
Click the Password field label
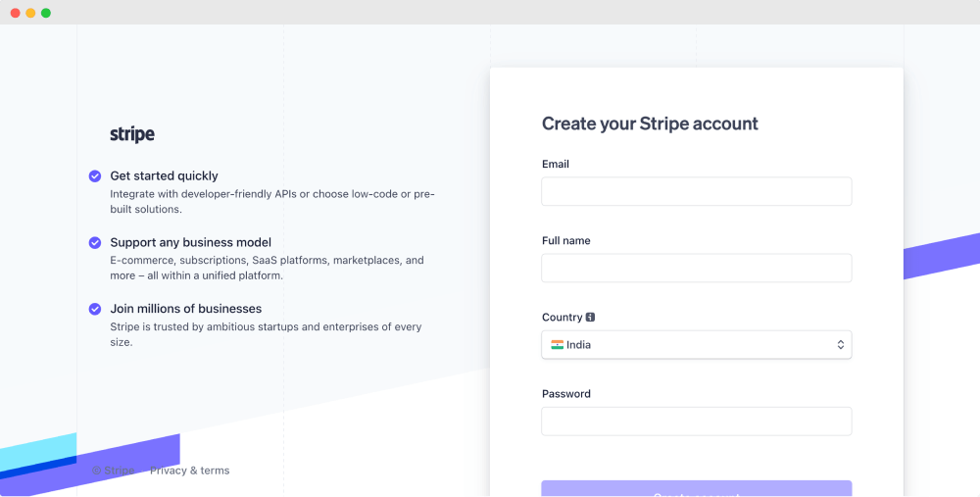(565, 394)
